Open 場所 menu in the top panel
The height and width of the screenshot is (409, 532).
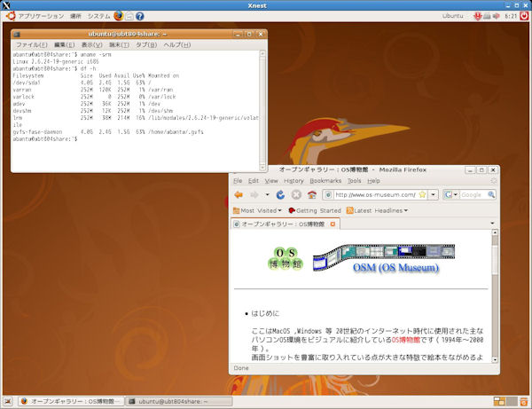75,16
